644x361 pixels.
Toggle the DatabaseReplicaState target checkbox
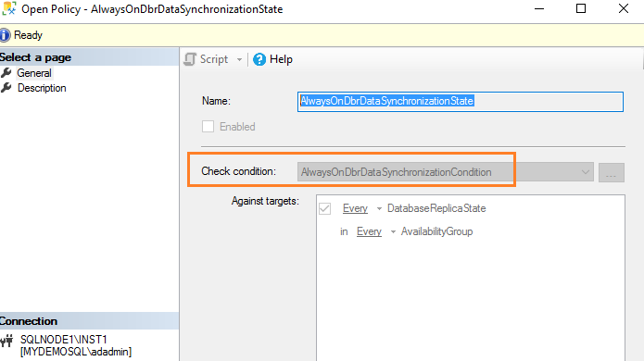[x=324, y=208]
